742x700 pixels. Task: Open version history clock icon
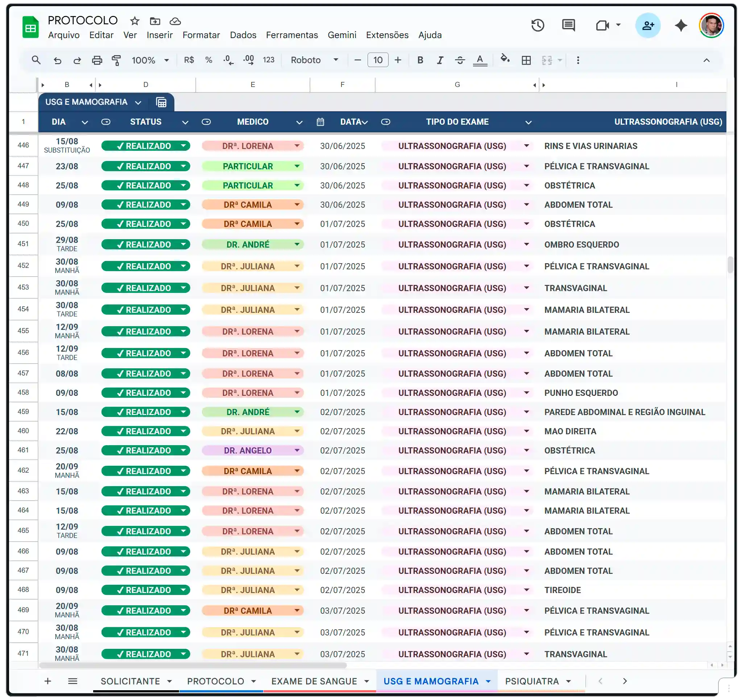click(538, 25)
